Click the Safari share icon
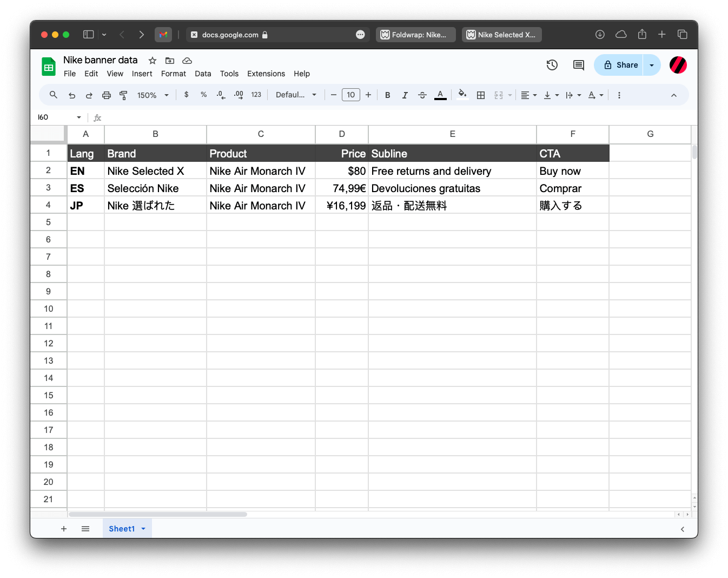728x578 pixels. [x=642, y=34]
